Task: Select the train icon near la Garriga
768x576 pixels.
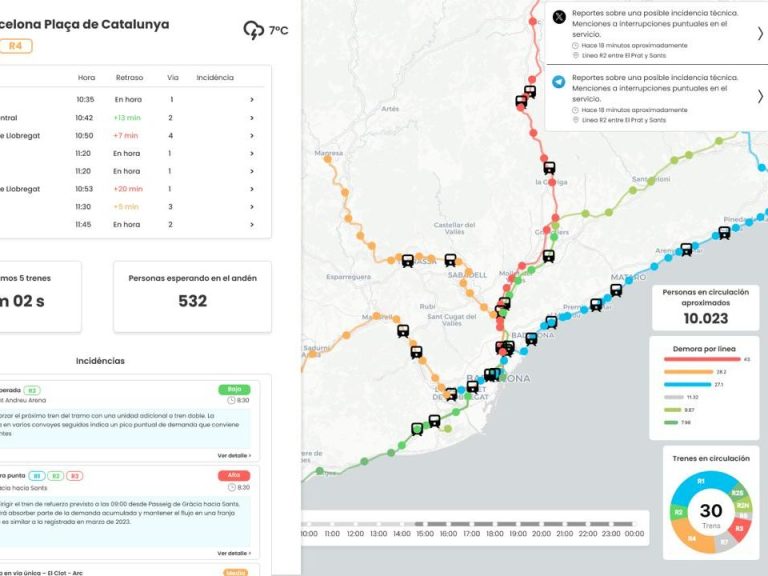Action: [548, 168]
